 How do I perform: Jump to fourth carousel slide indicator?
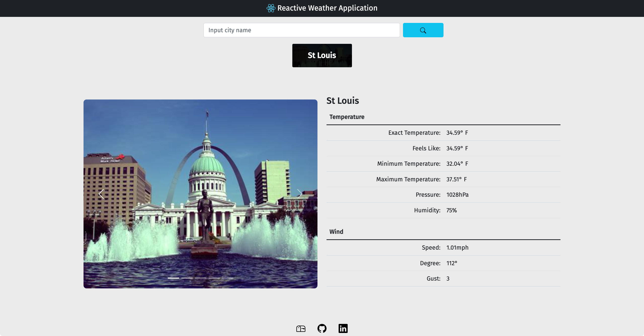214,278
